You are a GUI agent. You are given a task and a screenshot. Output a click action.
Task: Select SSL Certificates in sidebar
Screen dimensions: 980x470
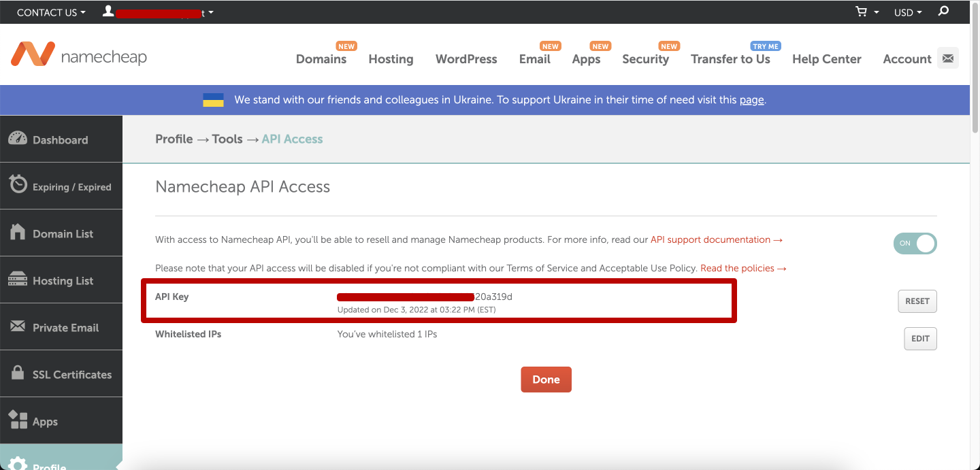point(61,373)
